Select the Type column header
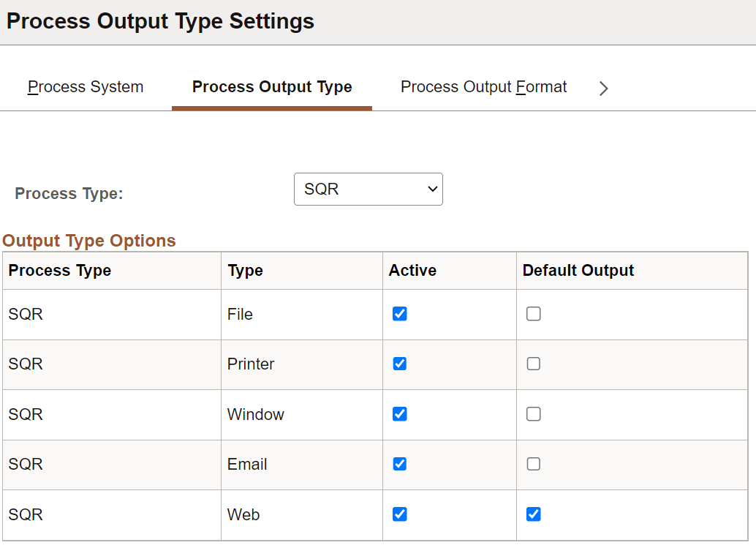756x548 pixels. pos(243,270)
